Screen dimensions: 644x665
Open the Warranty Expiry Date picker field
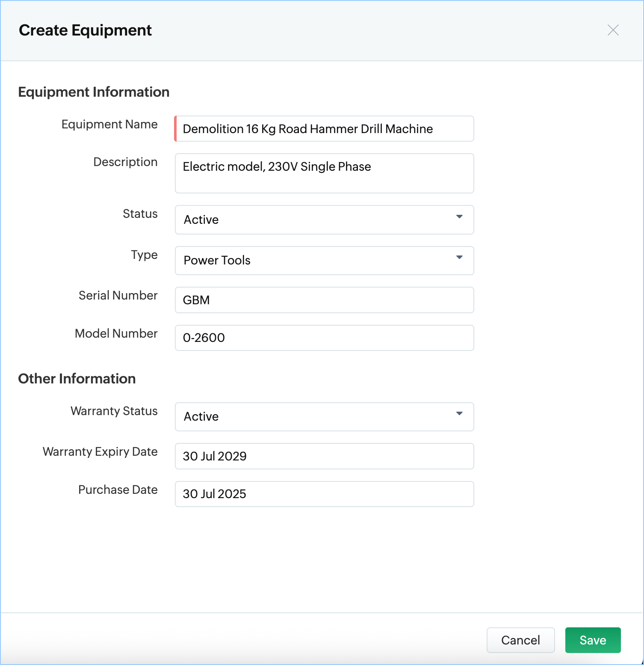click(x=324, y=456)
